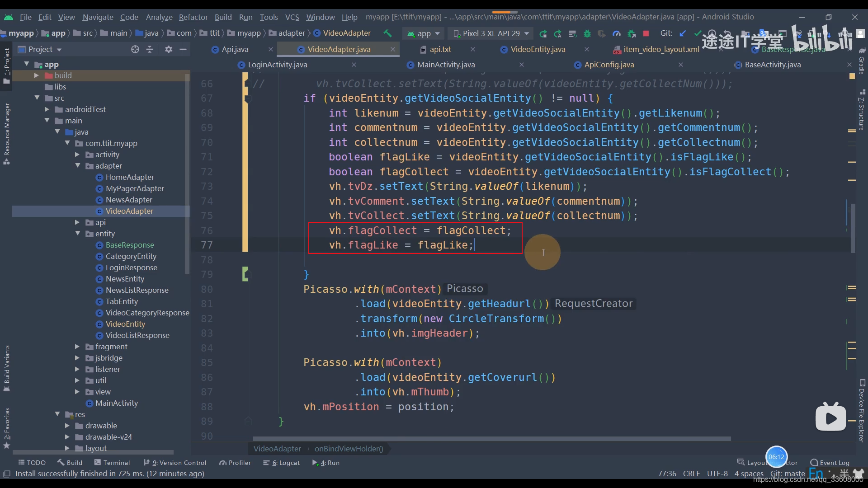This screenshot has height=488, width=868.
Task: Expand the androidTest folder
Action: click(47, 109)
